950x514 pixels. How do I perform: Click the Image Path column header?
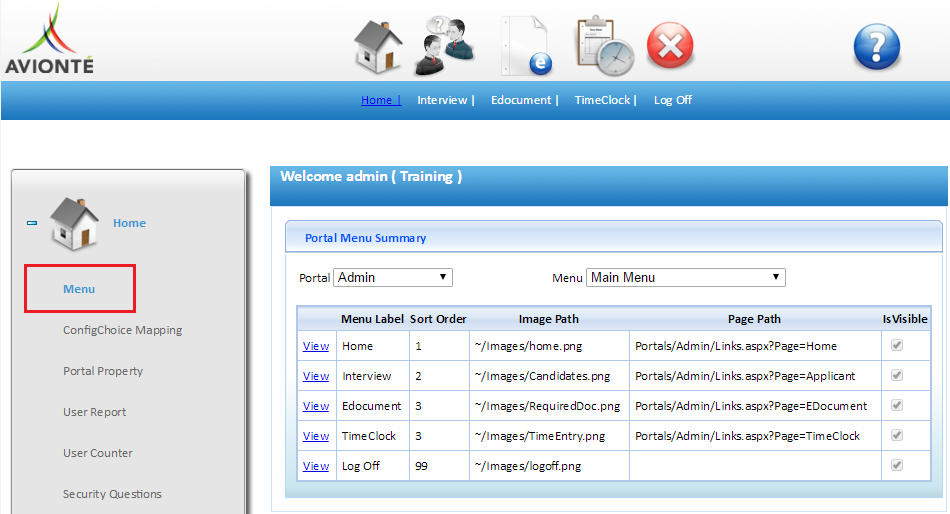pyautogui.click(x=548, y=319)
